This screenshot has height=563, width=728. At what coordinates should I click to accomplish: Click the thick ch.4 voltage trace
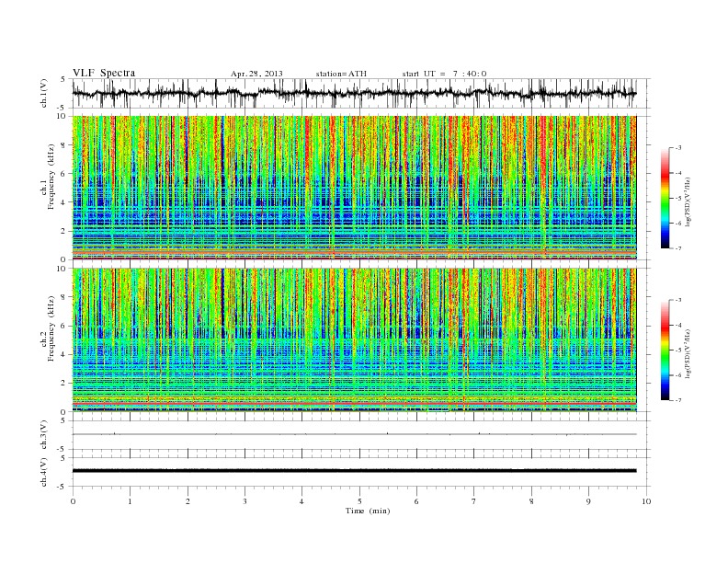(x=355, y=471)
